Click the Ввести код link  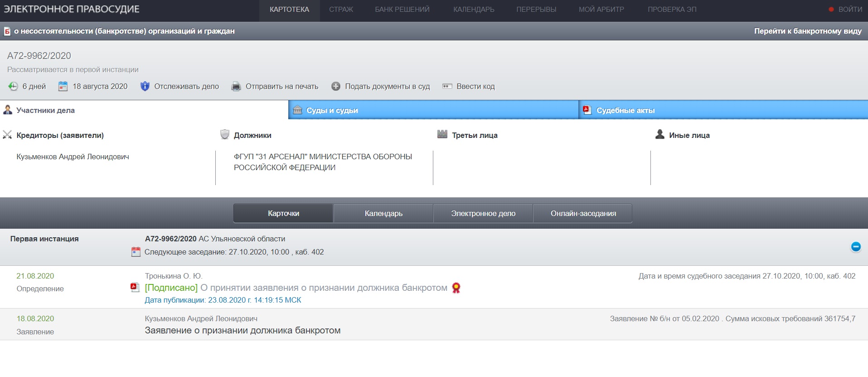pyautogui.click(x=475, y=86)
